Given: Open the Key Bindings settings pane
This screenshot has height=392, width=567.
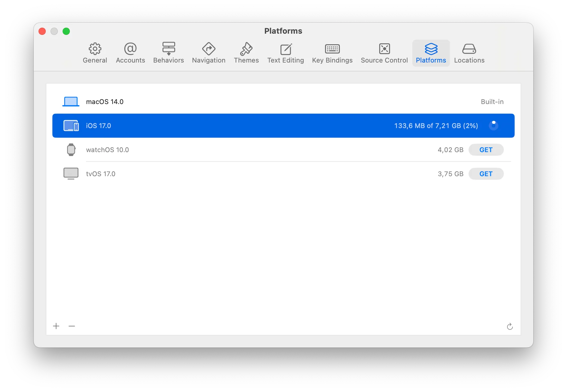Looking at the screenshot, I should [332, 53].
